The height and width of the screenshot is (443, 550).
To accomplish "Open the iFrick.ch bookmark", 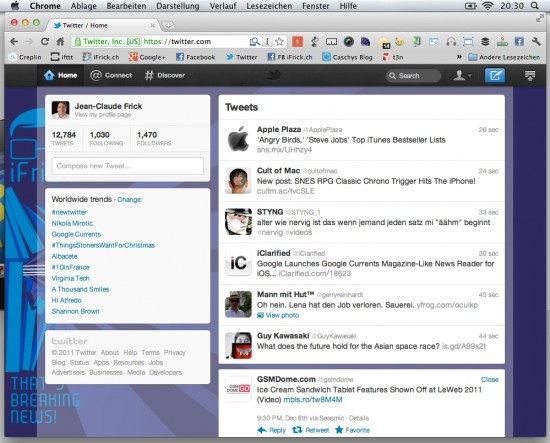I will pos(101,57).
